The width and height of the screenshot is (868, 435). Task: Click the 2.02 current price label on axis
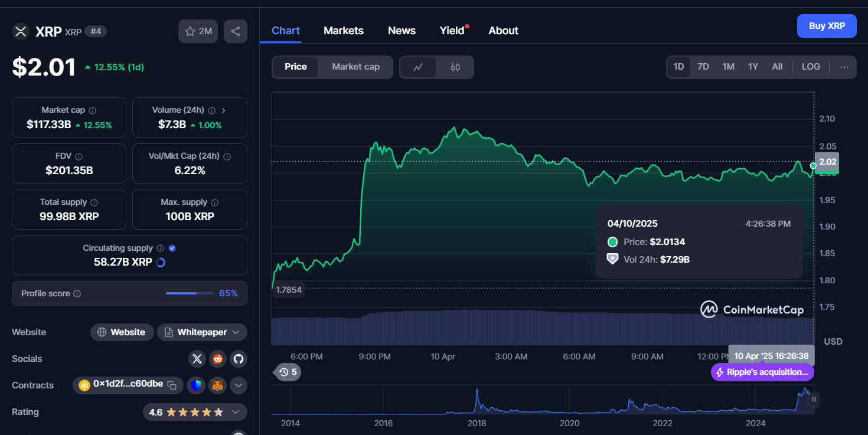pyautogui.click(x=827, y=162)
